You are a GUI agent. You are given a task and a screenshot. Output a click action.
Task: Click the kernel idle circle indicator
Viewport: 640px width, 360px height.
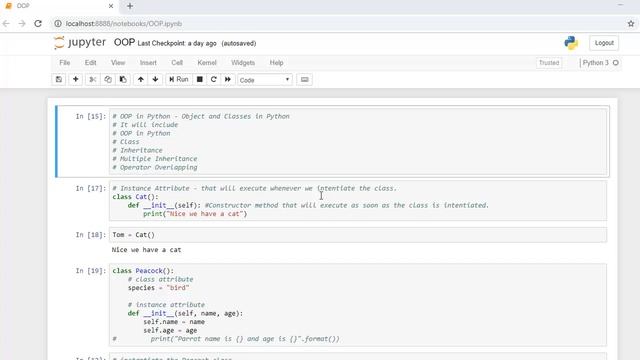(616, 63)
